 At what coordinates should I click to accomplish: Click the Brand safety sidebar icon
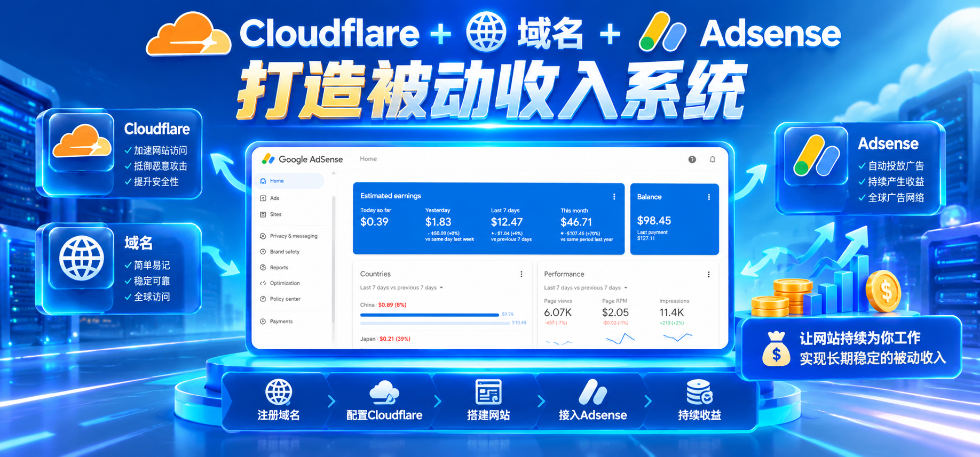pyautogui.click(x=263, y=252)
